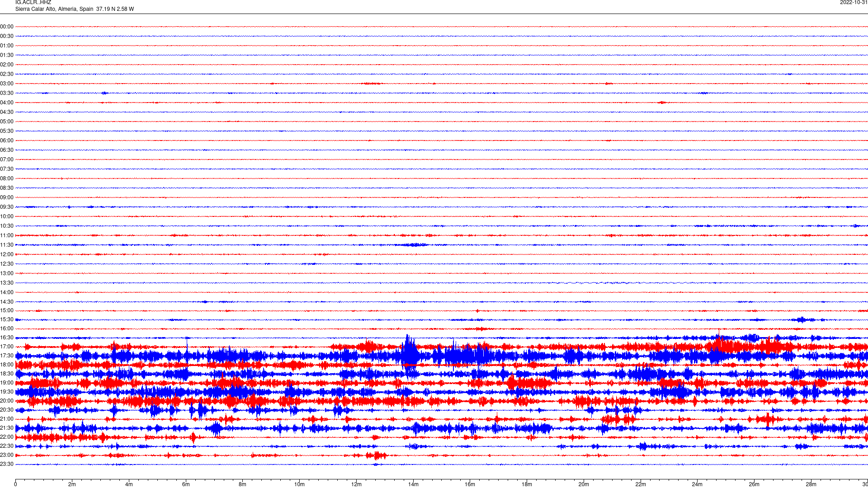Select the 19:00 trace time label
The image size is (868, 488).
point(7,383)
